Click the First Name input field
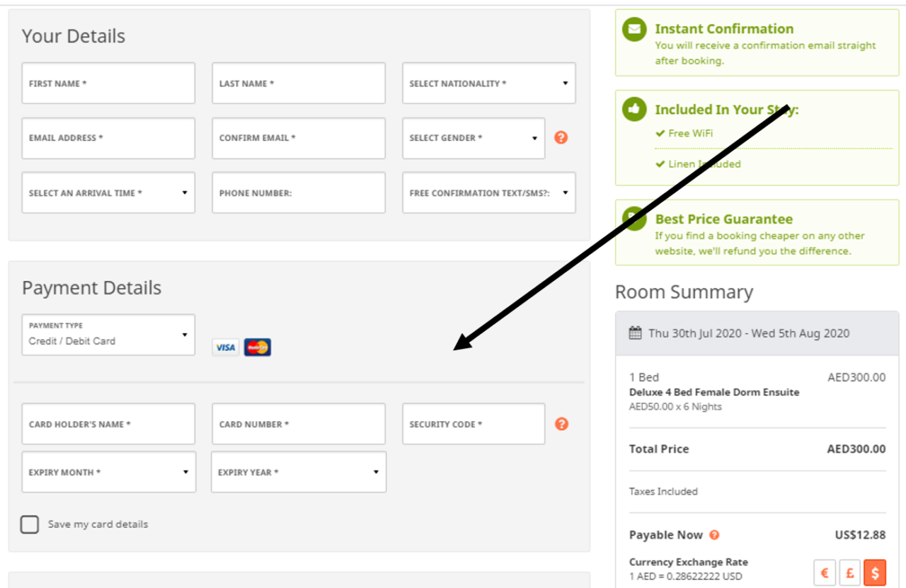Image resolution: width=906 pixels, height=588 pixels. click(108, 83)
